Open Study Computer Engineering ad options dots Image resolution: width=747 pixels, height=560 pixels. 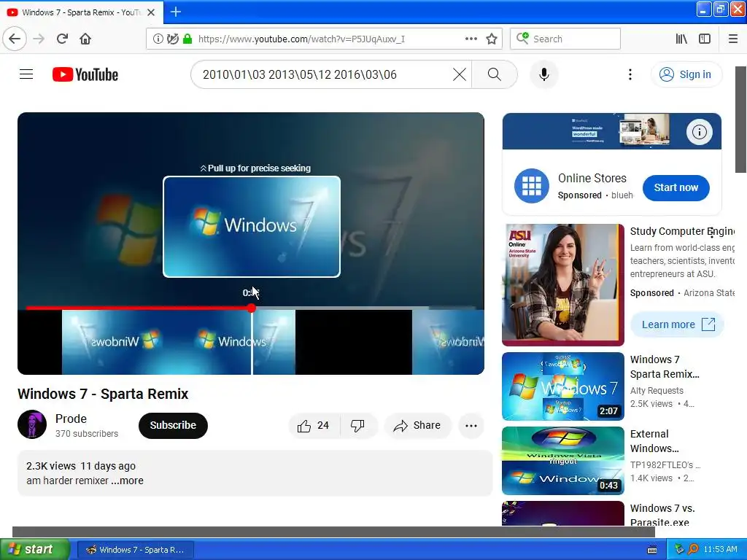click(712, 232)
